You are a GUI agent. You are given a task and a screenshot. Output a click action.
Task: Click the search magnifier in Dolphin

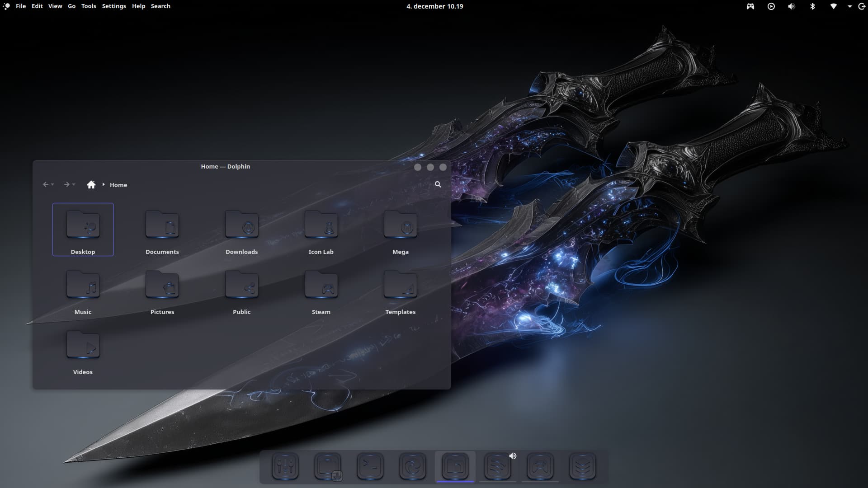(438, 184)
